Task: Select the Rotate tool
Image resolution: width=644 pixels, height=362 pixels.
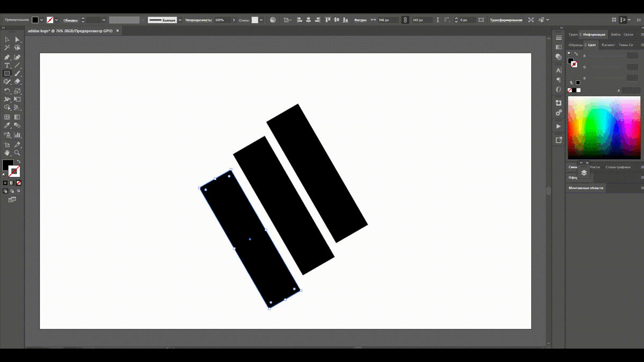Action: click(7, 91)
